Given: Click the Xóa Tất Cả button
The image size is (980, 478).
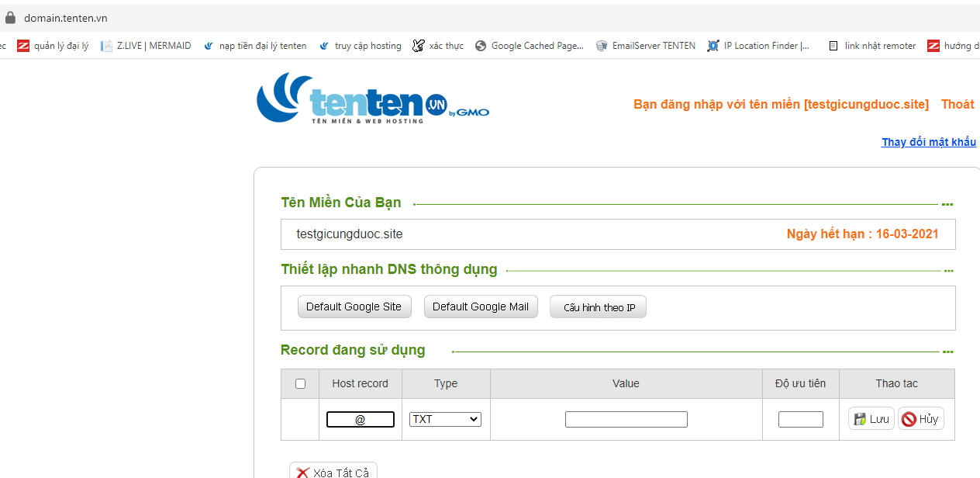Looking at the screenshot, I should click(333, 472).
